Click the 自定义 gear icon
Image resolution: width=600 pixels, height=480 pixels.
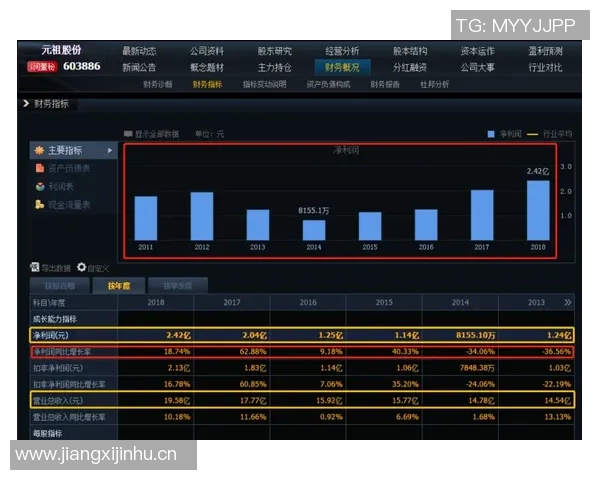click(x=82, y=267)
